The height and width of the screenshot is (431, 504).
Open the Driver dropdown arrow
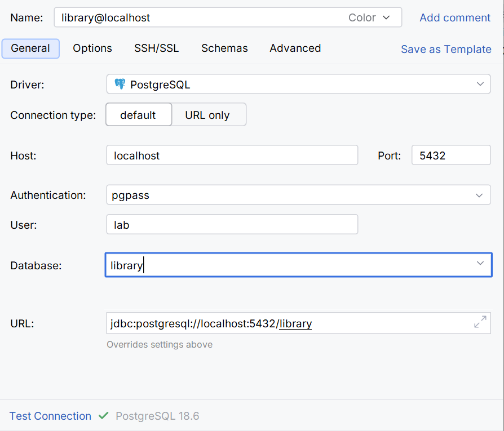[x=480, y=84]
